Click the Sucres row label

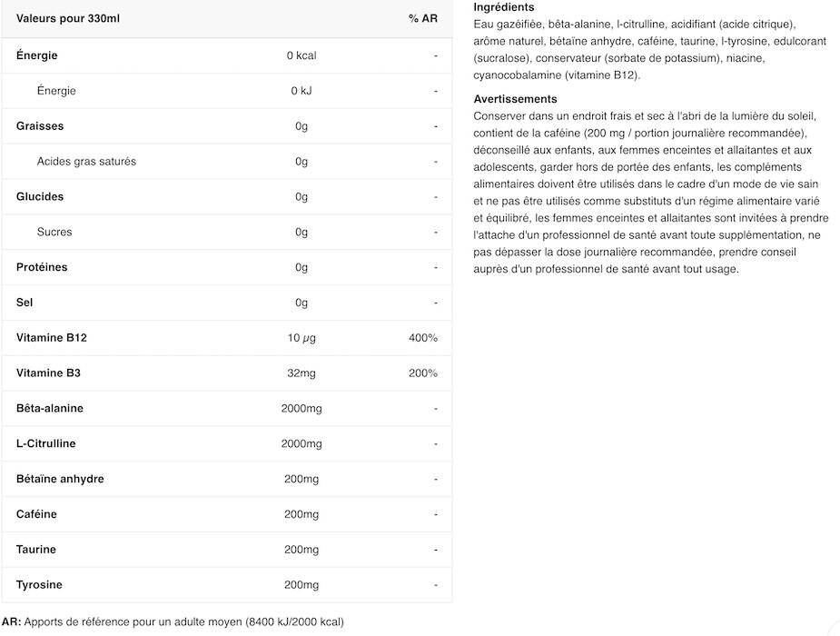coord(54,232)
